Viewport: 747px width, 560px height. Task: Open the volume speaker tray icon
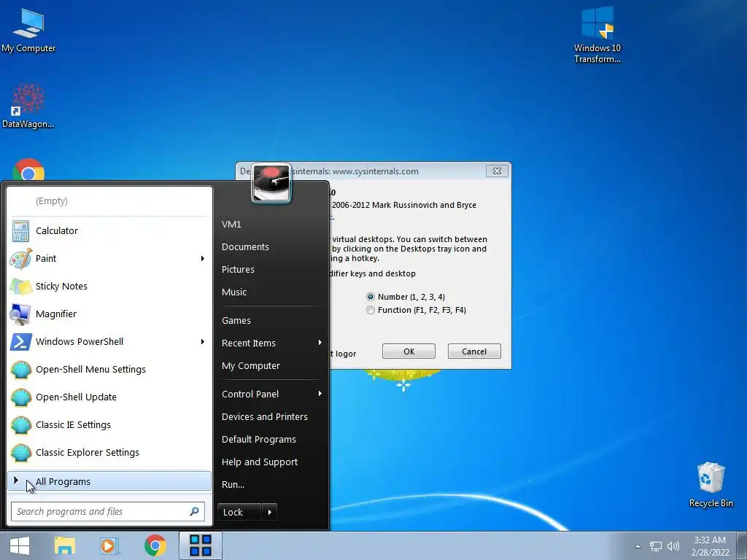point(673,547)
